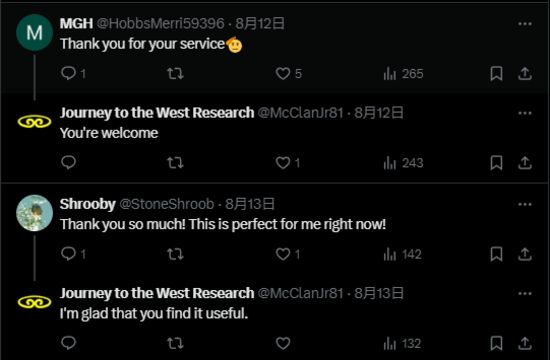Screen dimensions: 550x360
Task: Retweet the 'You're welcome' reply
Action: point(175,163)
